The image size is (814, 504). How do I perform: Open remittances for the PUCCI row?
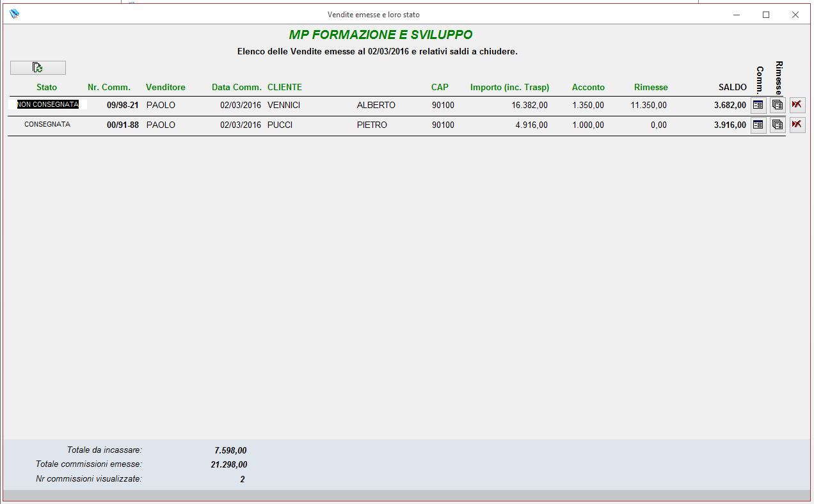click(778, 125)
